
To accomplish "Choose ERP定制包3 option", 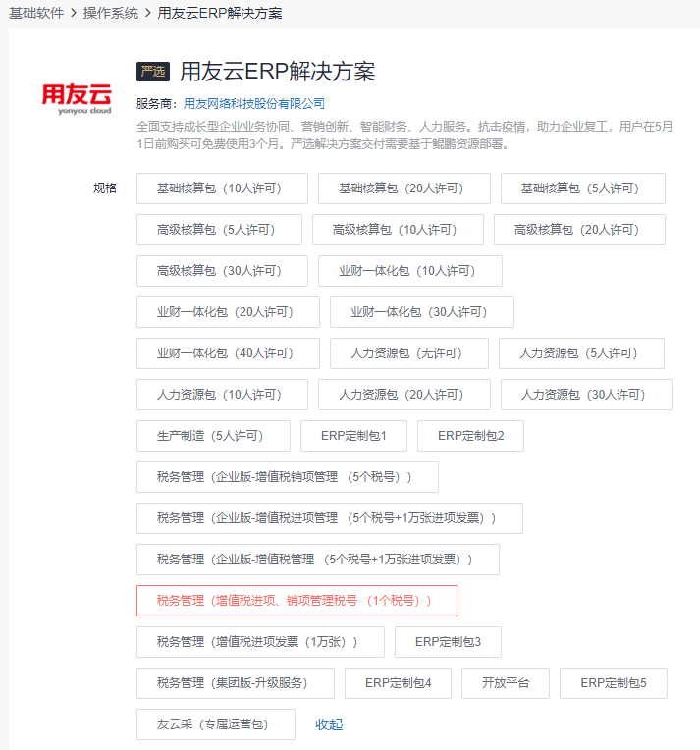I will click(x=448, y=641).
